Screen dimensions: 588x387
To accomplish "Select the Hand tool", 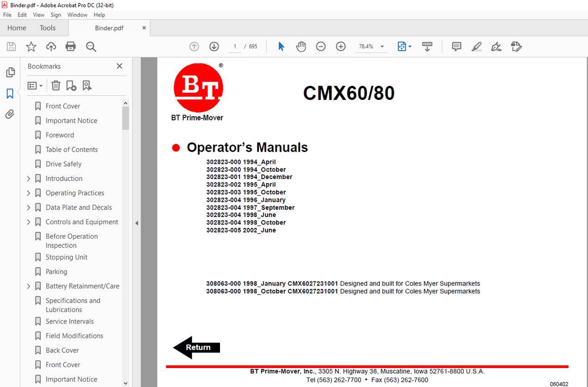I will point(301,46).
